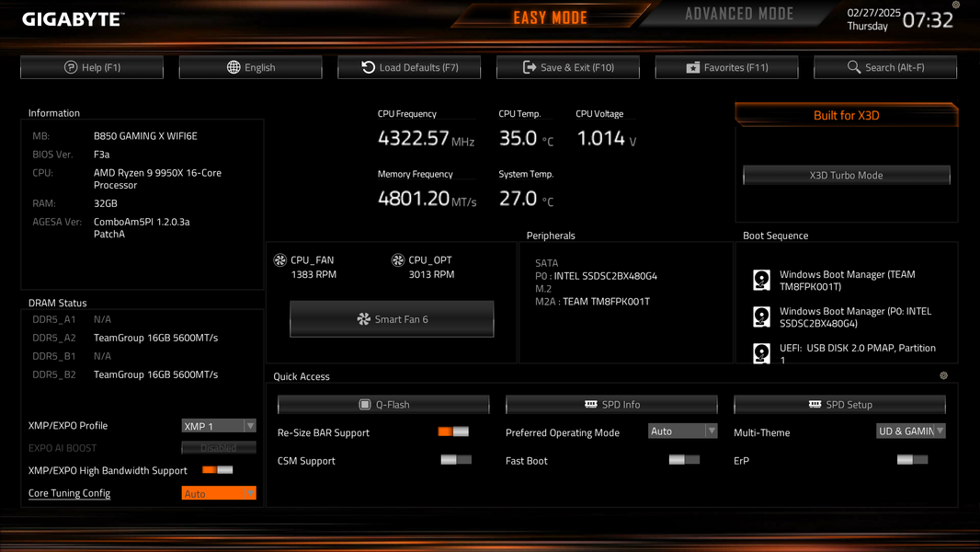Click the BIOS version F3a text
980x552 pixels.
pos(102,155)
